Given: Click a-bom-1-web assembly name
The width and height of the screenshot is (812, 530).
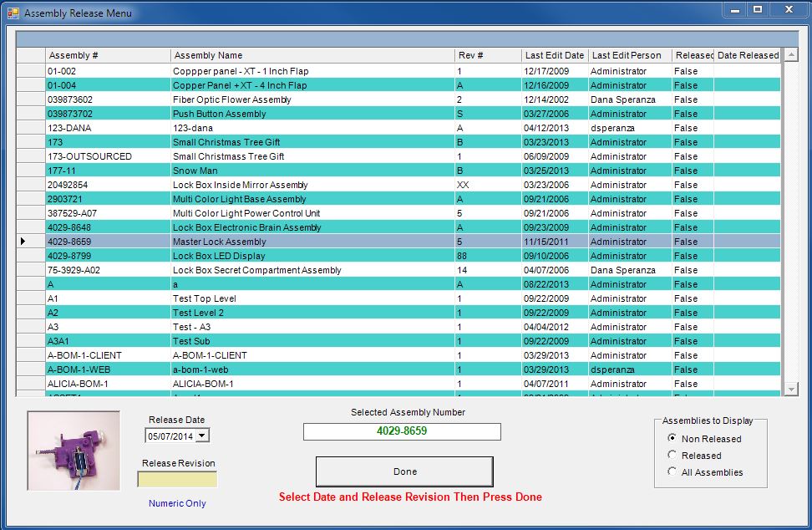Looking at the screenshot, I should 200,369.
